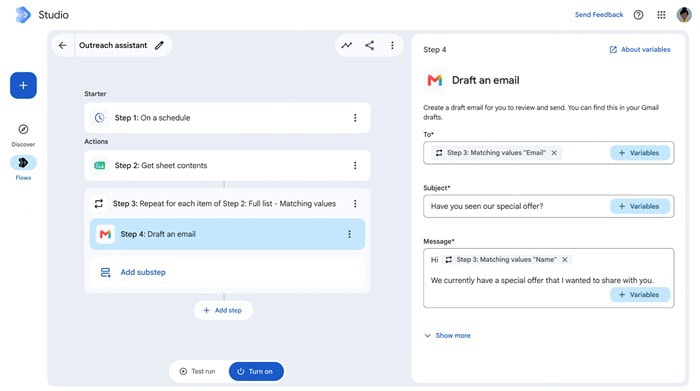This screenshot has height=391, width=700.
Task: Open Step 3 three-dot menu
Action: [355, 204]
